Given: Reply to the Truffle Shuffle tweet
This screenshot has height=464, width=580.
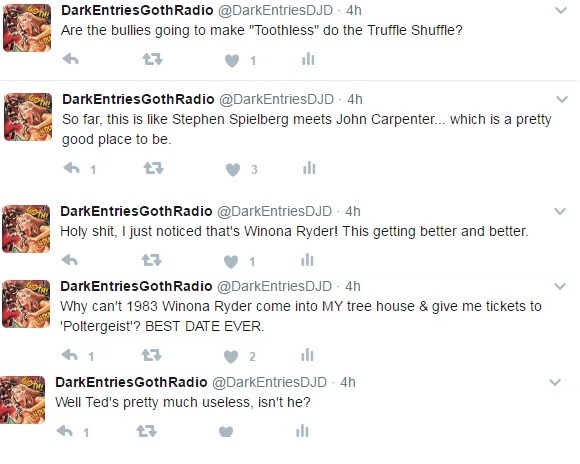Looking at the screenshot, I should 71,59.
